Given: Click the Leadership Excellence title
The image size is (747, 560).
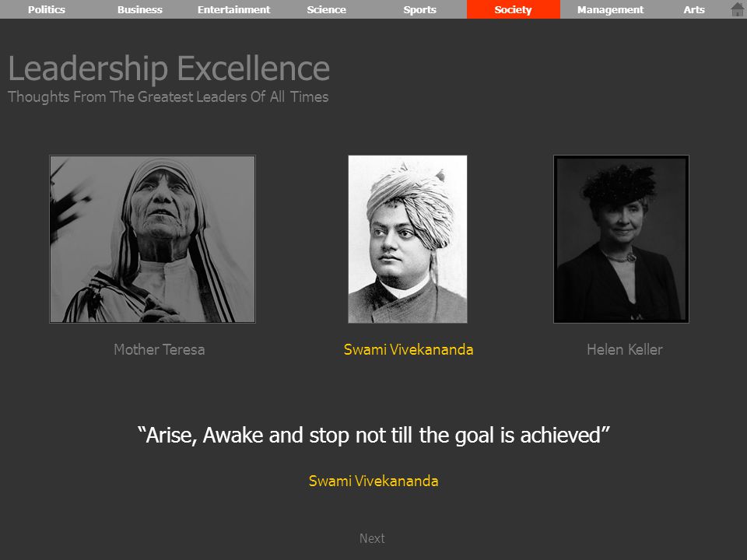Looking at the screenshot, I should click(x=169, y=68).
